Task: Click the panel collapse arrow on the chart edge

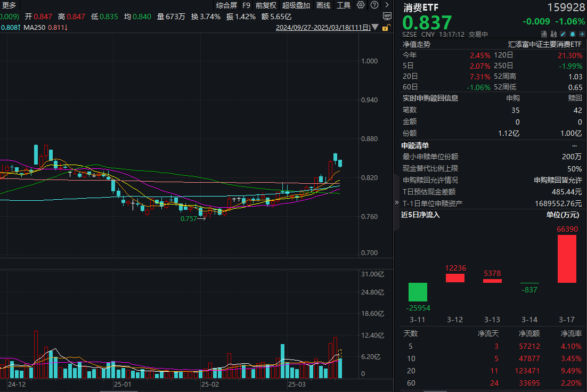Action: pos(395,202)
